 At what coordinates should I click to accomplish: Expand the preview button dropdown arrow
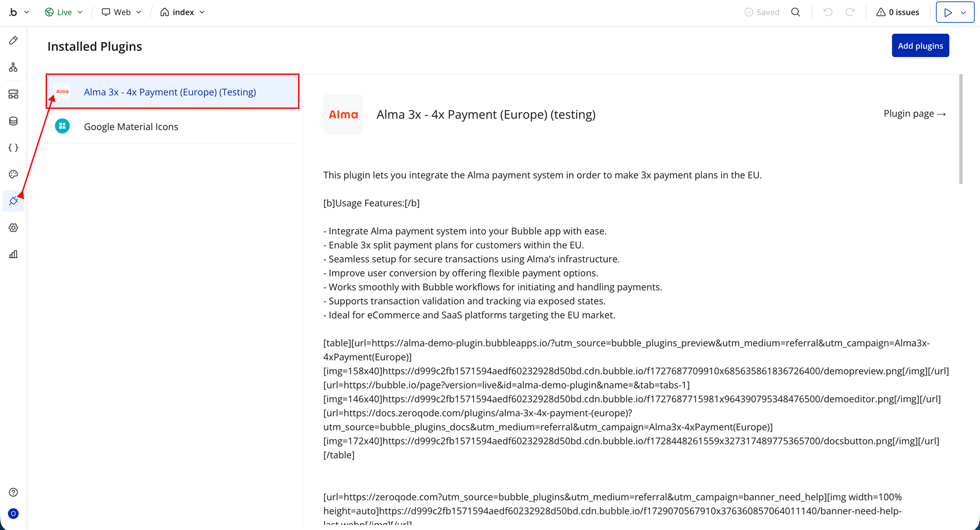click(964, 12)
